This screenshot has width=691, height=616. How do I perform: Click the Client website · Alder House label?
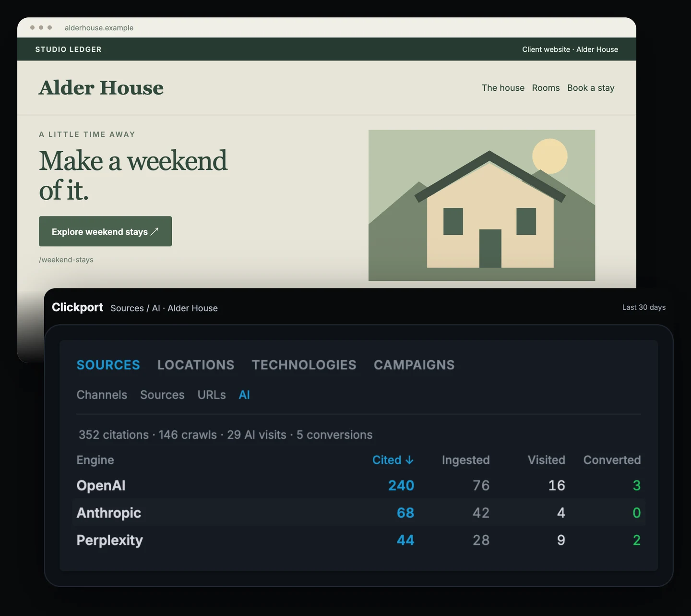click(570, 49)
